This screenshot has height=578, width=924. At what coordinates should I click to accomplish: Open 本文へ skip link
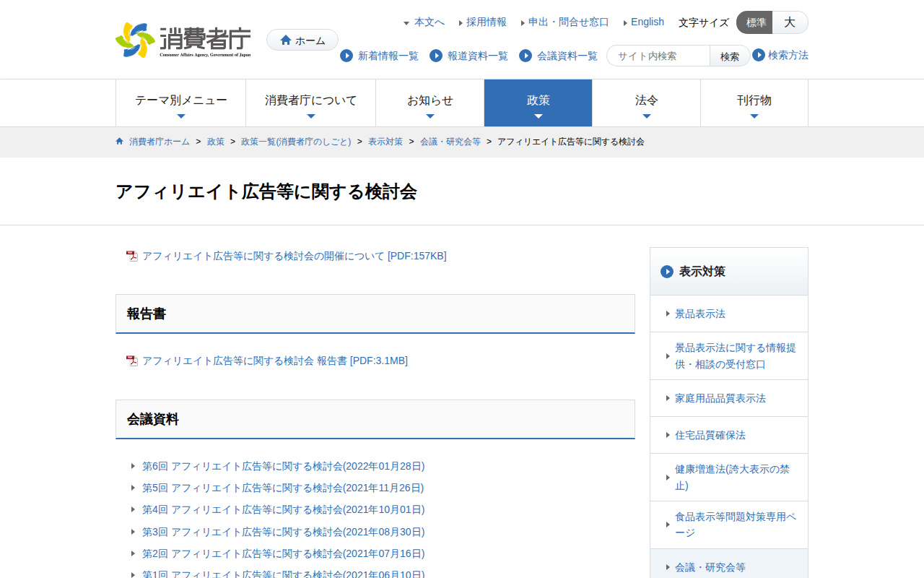[430, 22]
